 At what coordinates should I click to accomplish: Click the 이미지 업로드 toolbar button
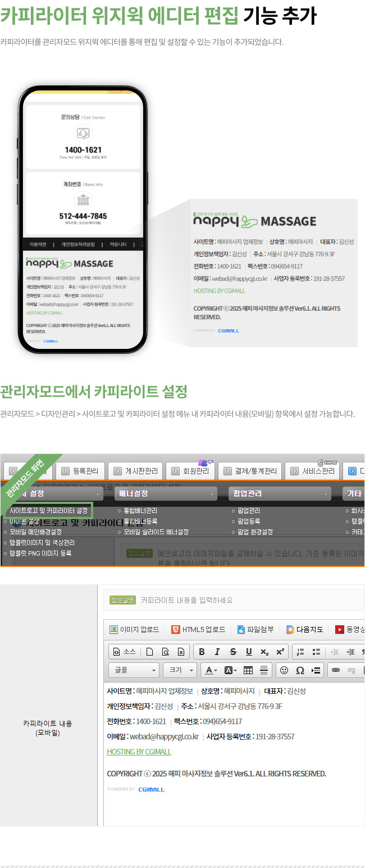[134, 629]
